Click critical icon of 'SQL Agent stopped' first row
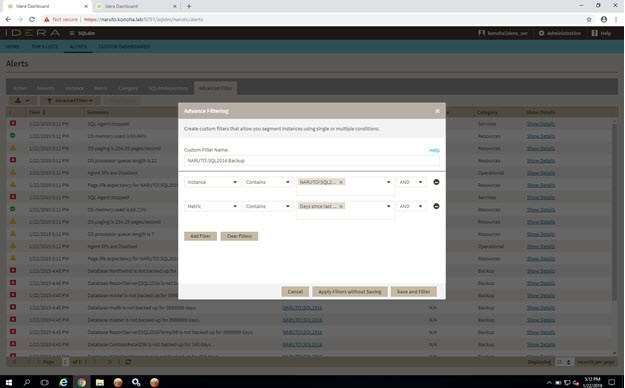This screenshot has width=625, height=388. 13,124
